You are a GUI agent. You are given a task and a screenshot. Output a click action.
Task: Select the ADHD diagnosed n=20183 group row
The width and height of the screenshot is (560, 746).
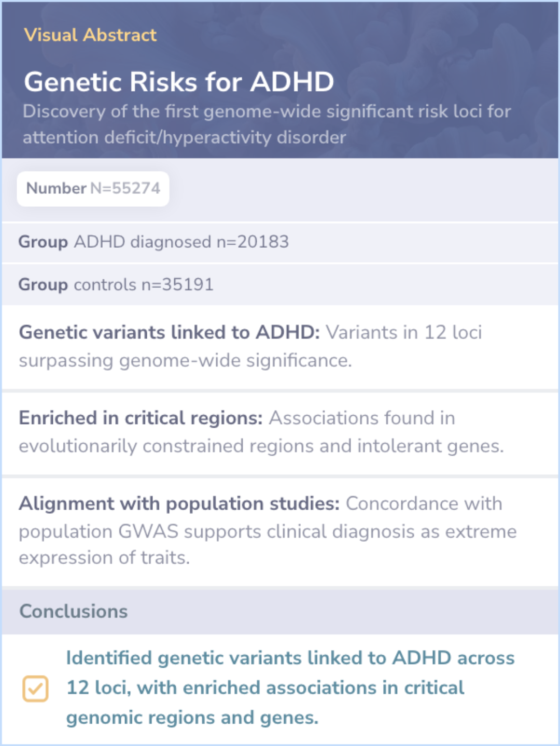[x=280, y=242]
